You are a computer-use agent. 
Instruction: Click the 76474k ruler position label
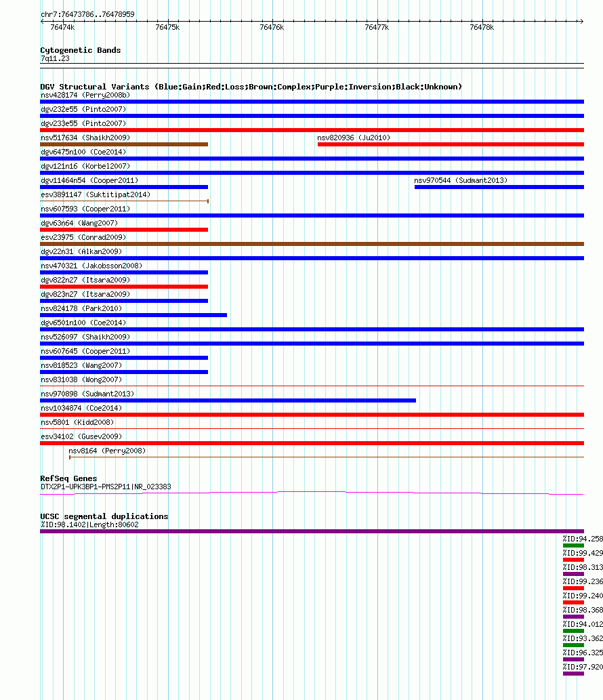click(x=62, y=27)
